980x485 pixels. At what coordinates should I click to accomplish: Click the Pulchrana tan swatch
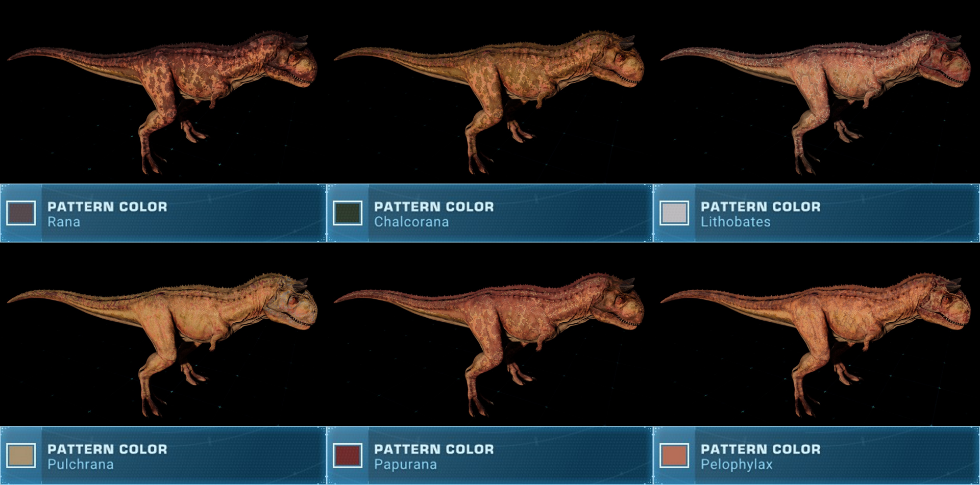coord(21,455)
